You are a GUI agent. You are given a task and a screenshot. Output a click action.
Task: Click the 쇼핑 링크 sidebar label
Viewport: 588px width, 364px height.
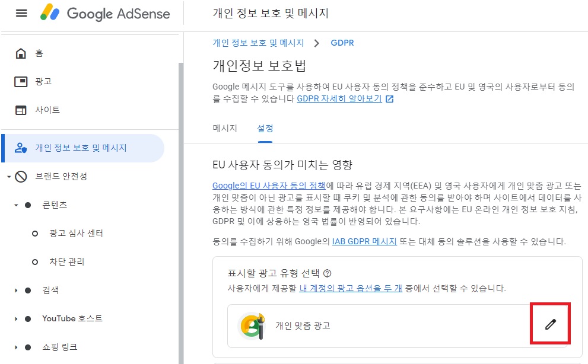(60, 347)
